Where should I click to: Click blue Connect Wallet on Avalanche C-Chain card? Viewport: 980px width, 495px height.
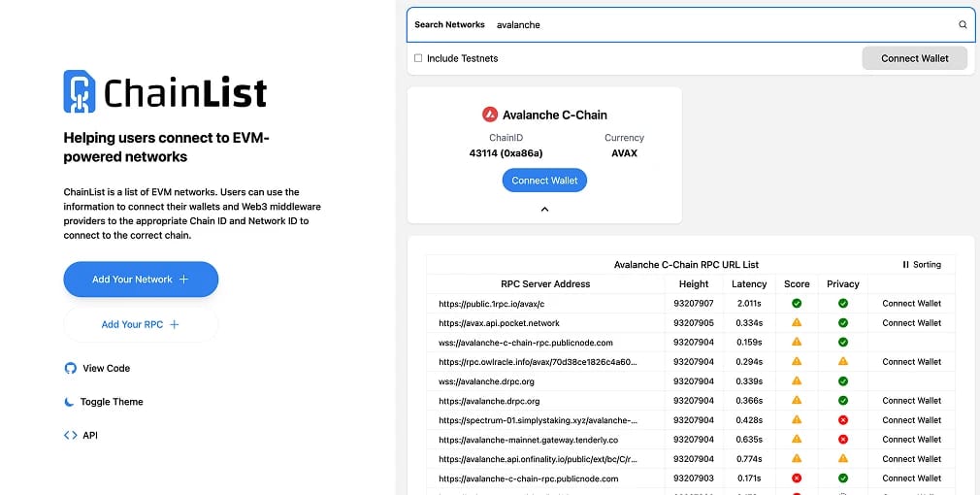(544, 181)
